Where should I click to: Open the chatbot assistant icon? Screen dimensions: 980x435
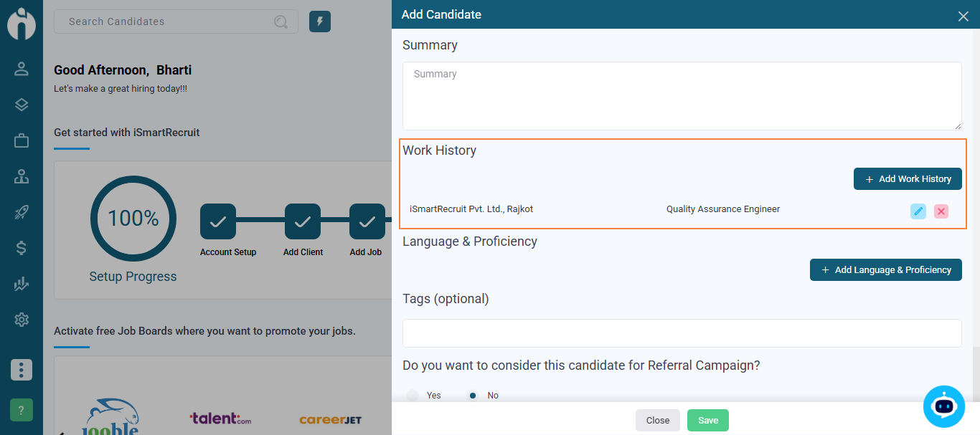coord(943,406)
